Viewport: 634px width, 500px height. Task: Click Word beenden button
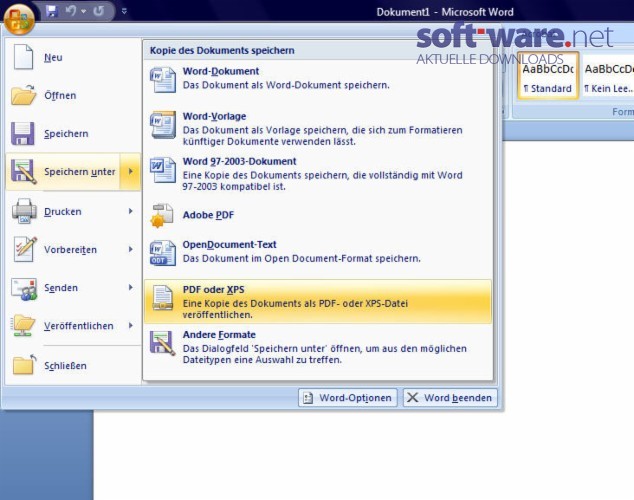[450, 398]
